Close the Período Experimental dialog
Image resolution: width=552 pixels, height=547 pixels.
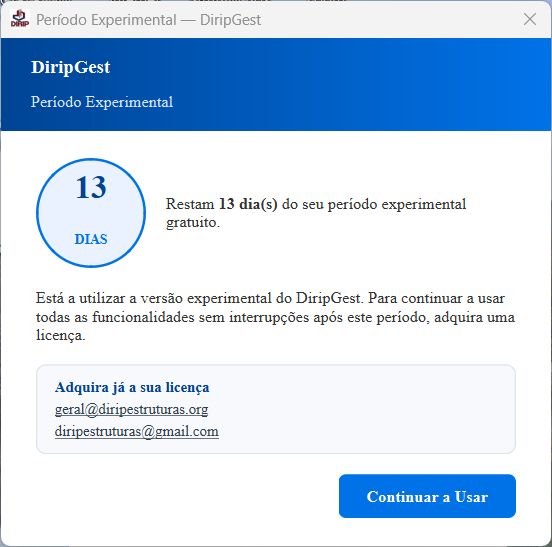coord(529,19)
